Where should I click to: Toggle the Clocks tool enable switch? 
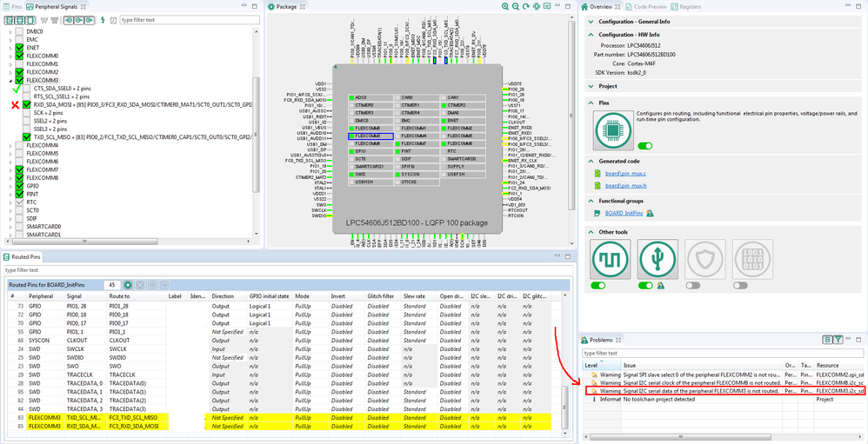pyautogui.click(x=598, y=285)
